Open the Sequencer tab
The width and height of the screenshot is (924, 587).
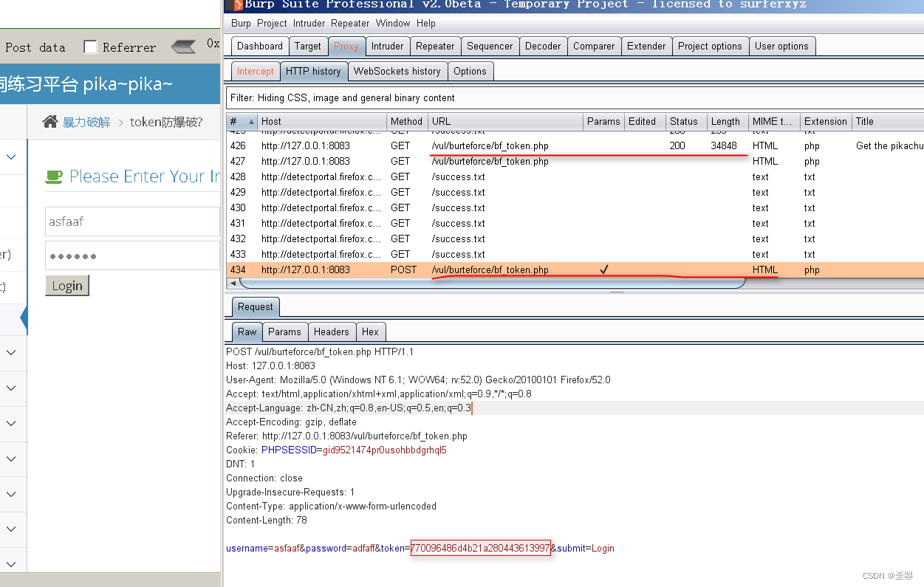[x=490, y=46]
